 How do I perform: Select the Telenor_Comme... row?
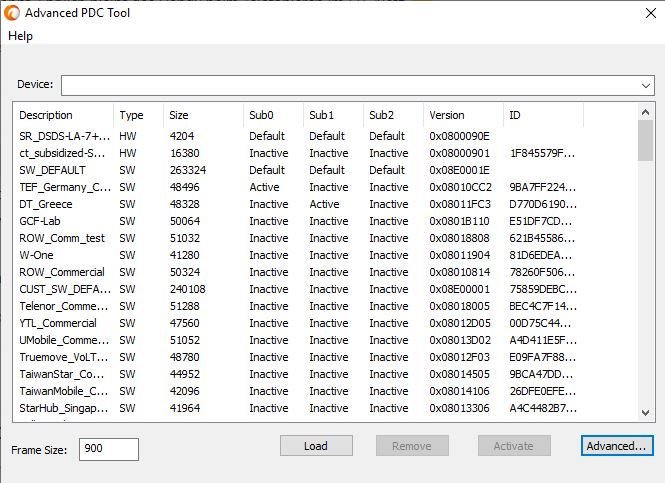297,306
